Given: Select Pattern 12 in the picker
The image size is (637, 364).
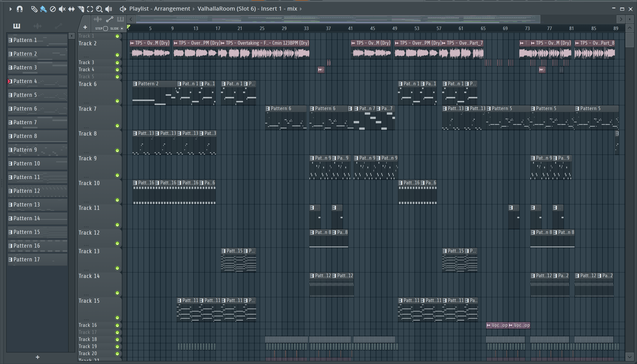Looking at the screenshot, I should (x=38, y=191).
